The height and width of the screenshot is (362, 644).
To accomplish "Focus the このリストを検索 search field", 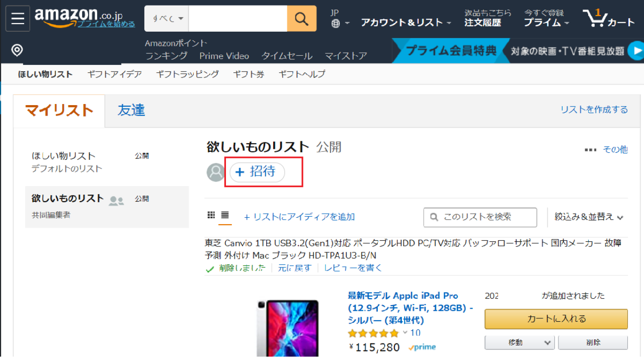I will tap(480, 217).
